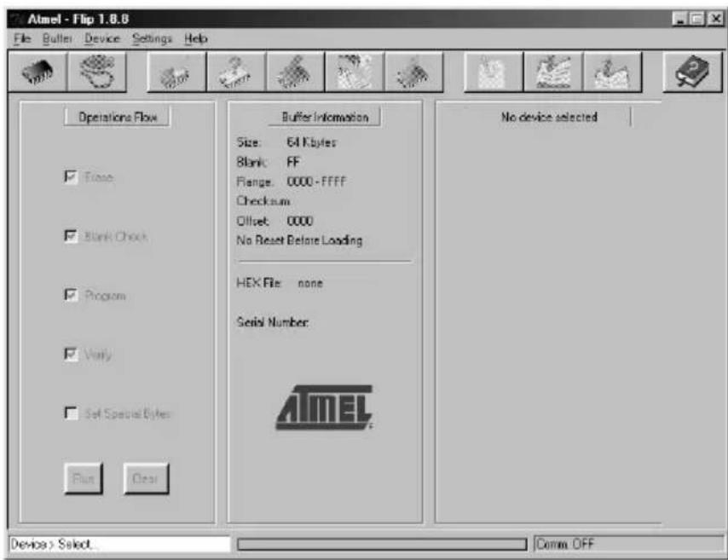
Task: Click the No device selected header
Action: point(549,117)
